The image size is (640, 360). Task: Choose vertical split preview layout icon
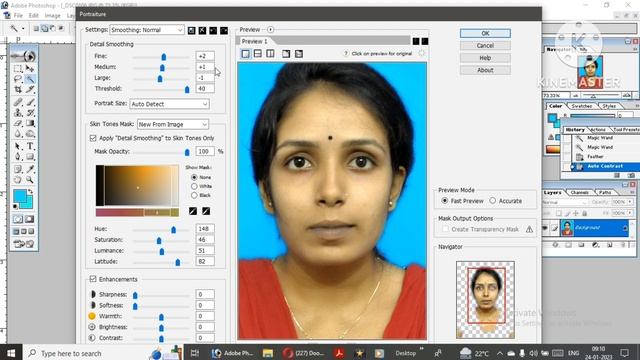point(270,54)
